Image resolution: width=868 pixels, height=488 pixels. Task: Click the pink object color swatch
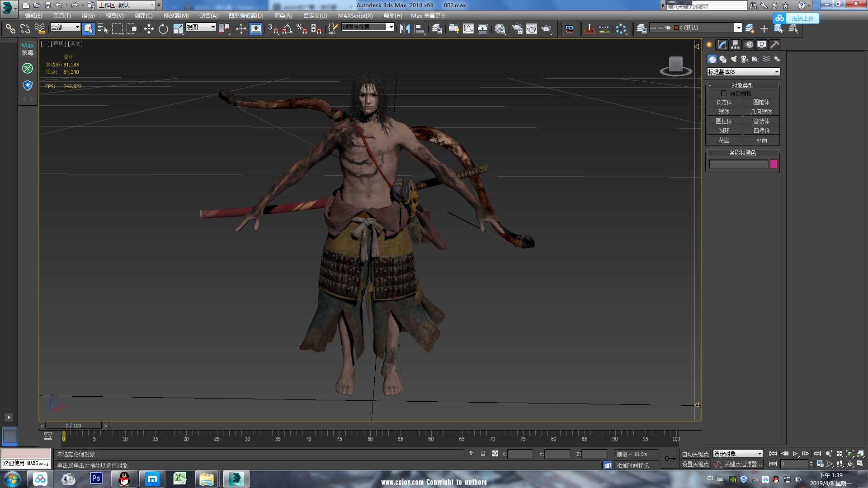pyautogui.click(x=774, y=164)
